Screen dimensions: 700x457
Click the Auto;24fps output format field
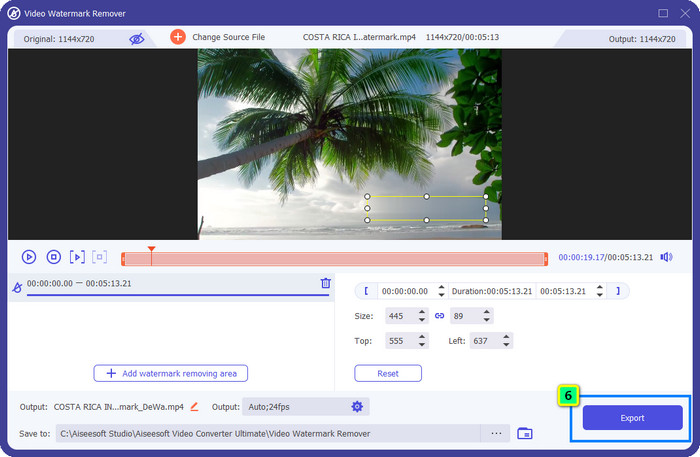pos(306,407)
